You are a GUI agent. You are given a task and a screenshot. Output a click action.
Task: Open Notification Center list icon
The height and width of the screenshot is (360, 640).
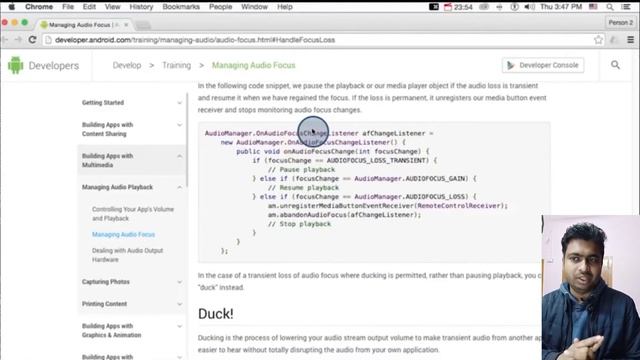[626, 7]
